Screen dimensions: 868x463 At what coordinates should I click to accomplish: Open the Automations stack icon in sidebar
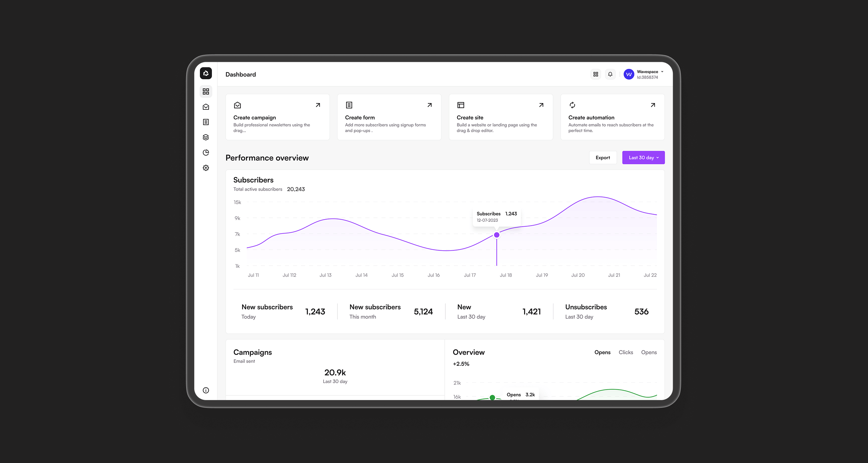pyautogui.click(x=206, y=137)
